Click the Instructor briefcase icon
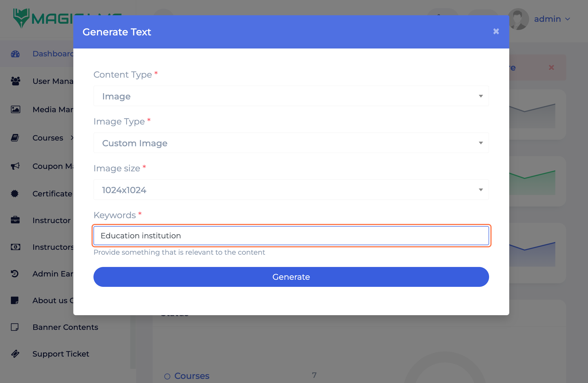Screen dimensions: 588x383 pyautogui.click(x=15, y=220)
